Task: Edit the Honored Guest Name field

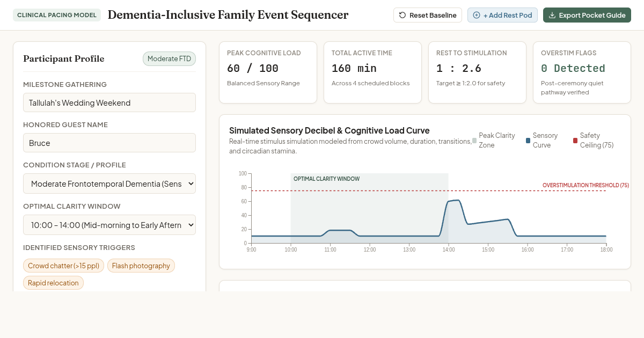Action: point(109,143)
